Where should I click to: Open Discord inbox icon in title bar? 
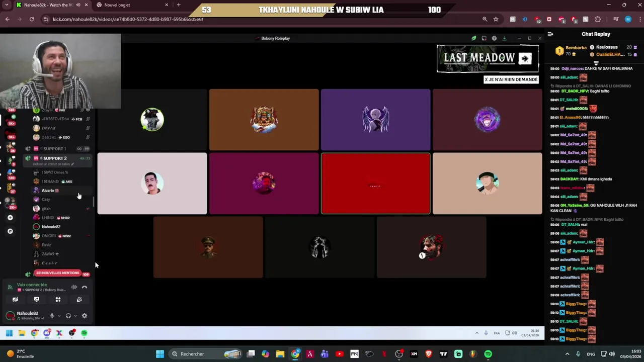(484, 38)
